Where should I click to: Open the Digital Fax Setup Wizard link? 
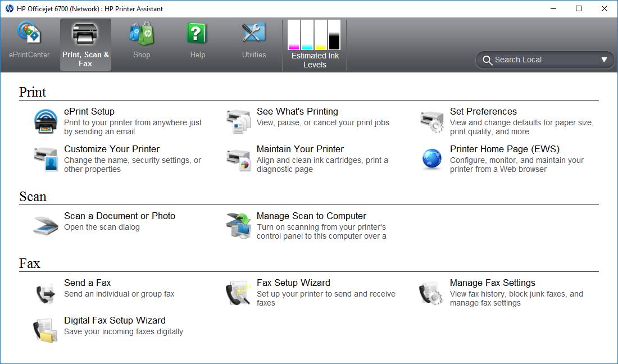pos(115,320)
